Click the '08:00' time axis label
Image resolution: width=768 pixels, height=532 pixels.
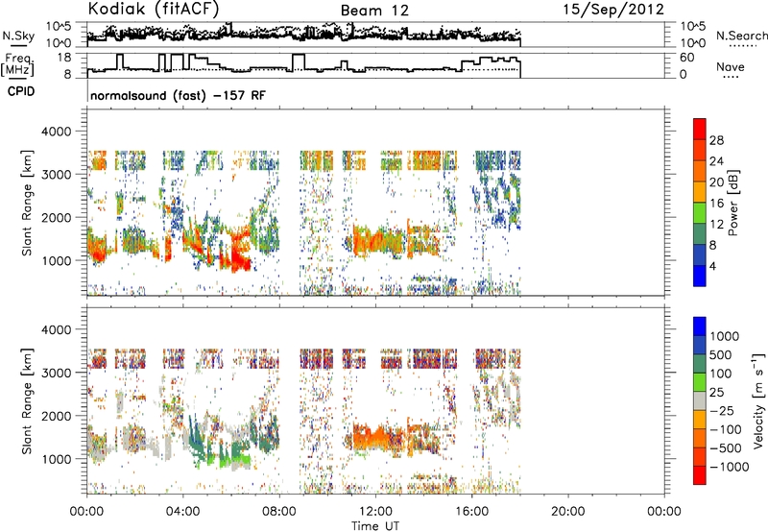[279, 512]
